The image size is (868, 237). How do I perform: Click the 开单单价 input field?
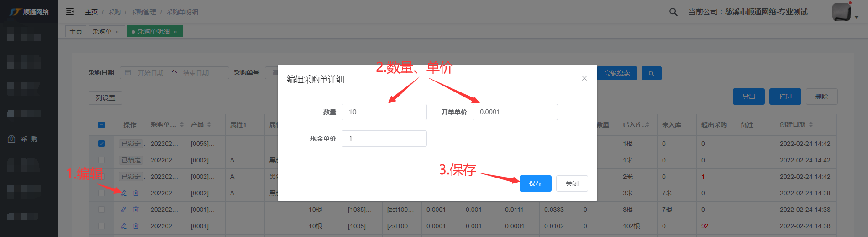tap(515, 112)
